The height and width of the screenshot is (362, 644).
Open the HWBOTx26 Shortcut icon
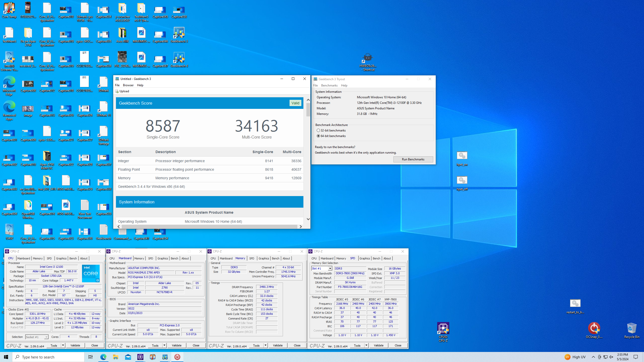click(x=368, y=62)
